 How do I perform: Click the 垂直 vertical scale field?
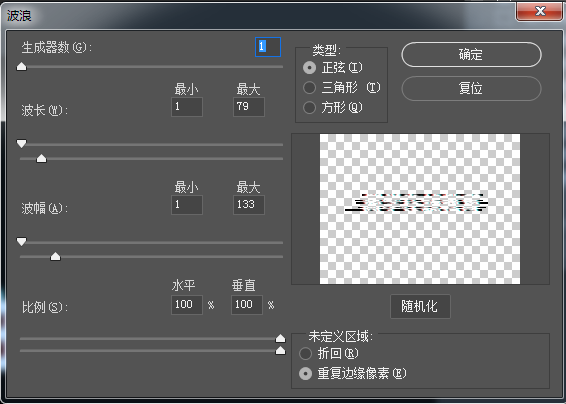pyautogui.click(x=247, y=305)
